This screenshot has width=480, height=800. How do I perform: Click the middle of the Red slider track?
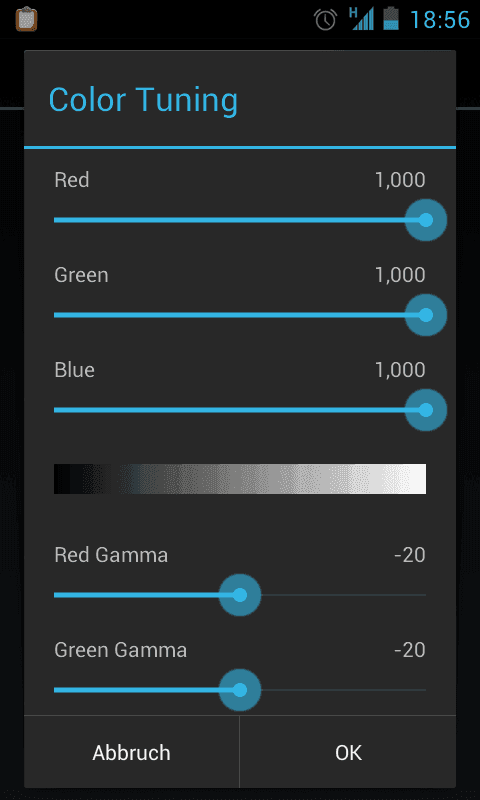[240, 220]
